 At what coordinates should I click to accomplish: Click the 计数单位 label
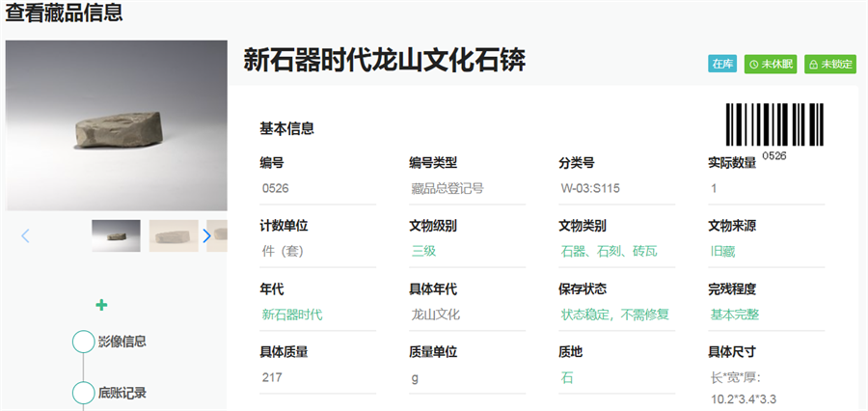tap(284, 226)
